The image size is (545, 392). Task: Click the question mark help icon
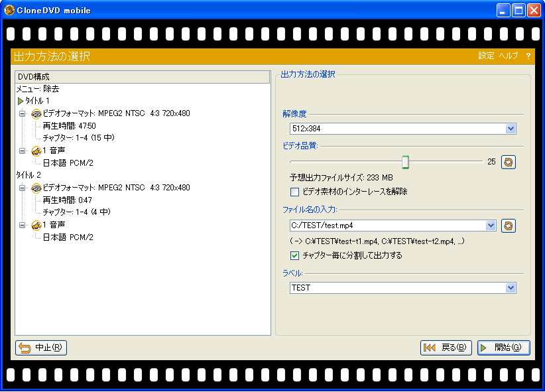528,56
